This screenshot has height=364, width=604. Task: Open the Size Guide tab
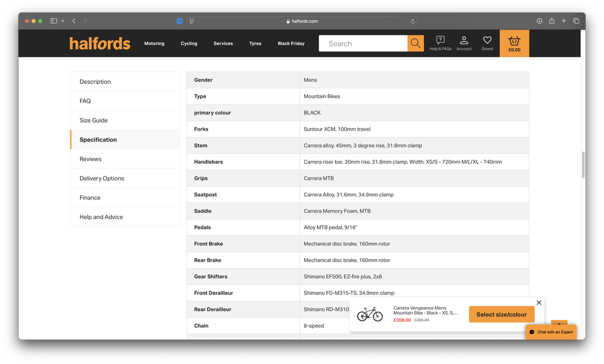[125, 120]
